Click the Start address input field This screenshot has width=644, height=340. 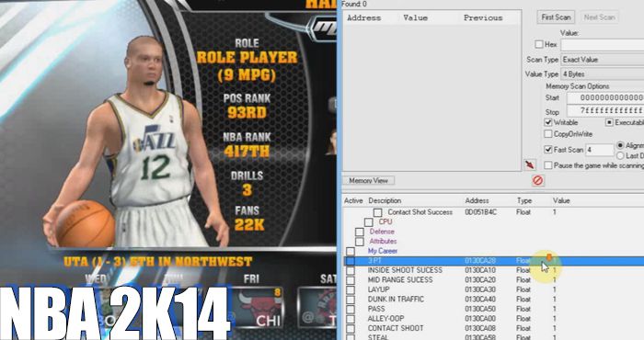tap(605, 98)
